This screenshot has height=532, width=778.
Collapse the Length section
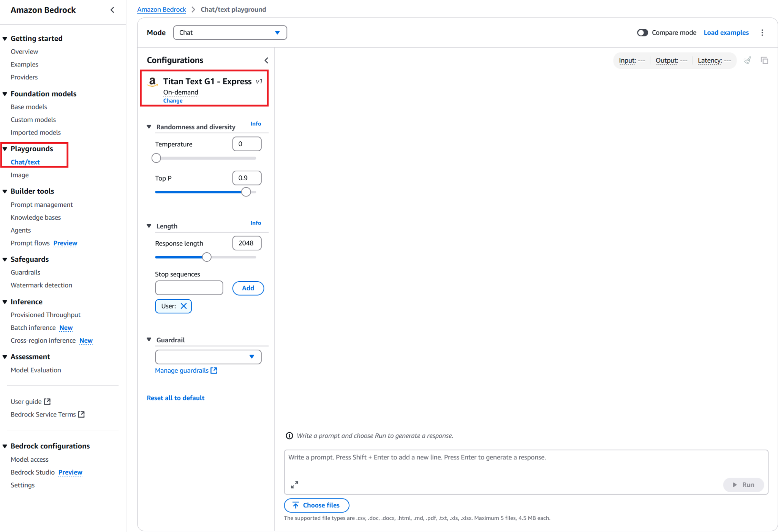149,225
